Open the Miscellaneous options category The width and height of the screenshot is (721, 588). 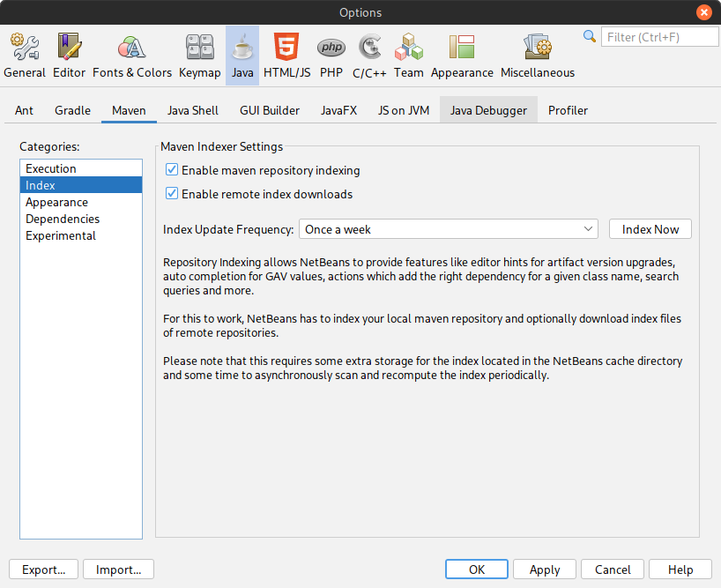(x=538, y=56)
